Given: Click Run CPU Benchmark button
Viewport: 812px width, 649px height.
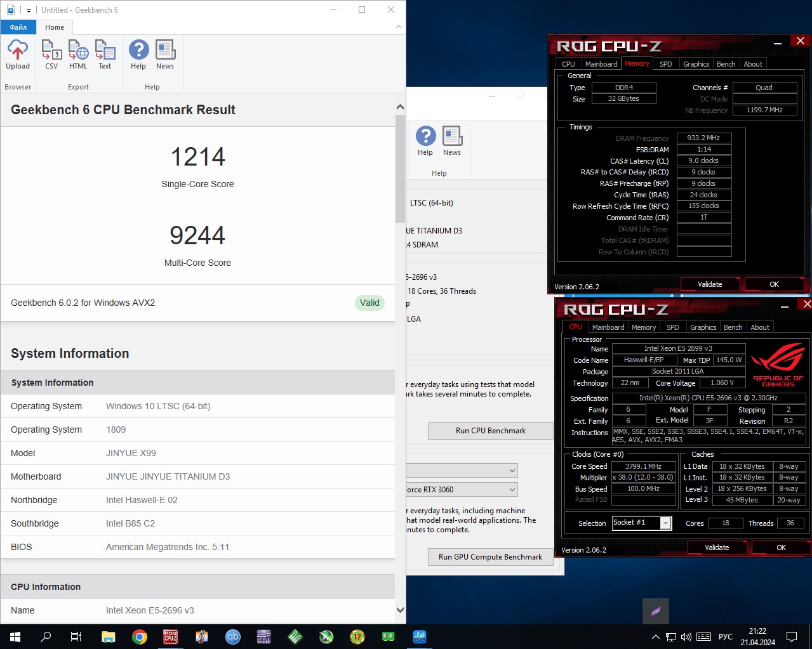Looking at the screenshot, I should 491,431.
